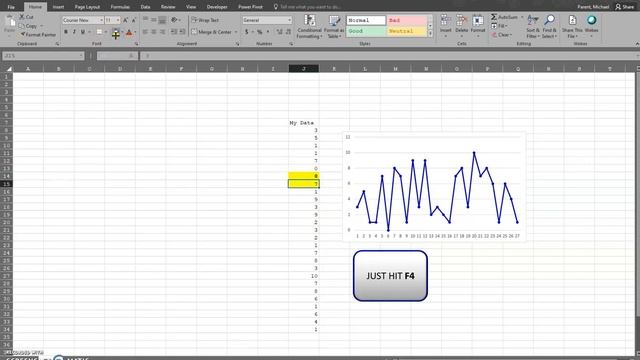This screenshot has height=360, width=640.
Task: Click the Orientation text angle icon
Action: 174,20
